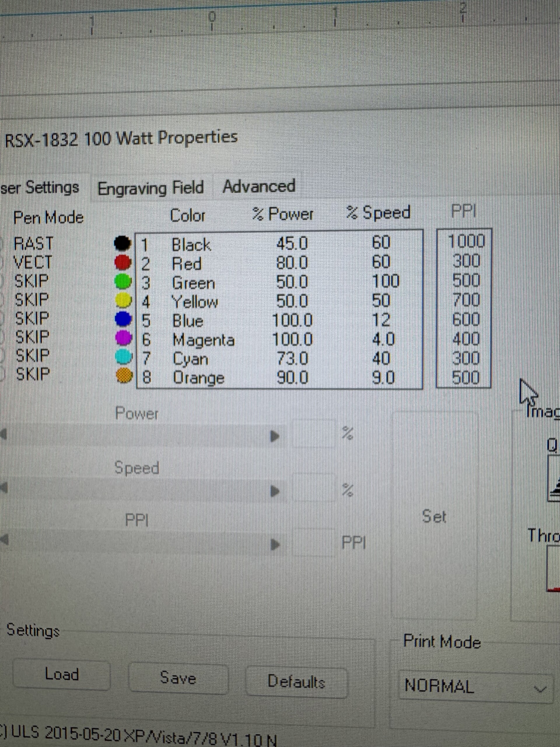
Task: Click the black pen color dot
Action: click(122, 243)
